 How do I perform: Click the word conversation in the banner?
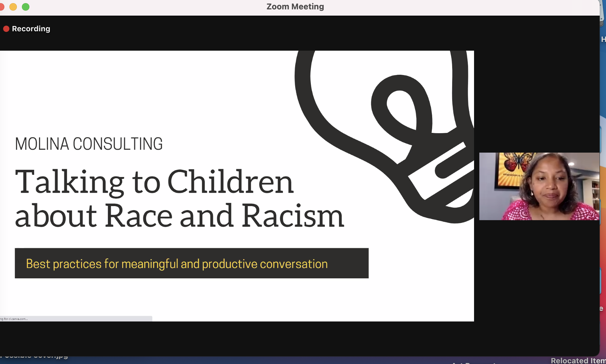point(293,264)
